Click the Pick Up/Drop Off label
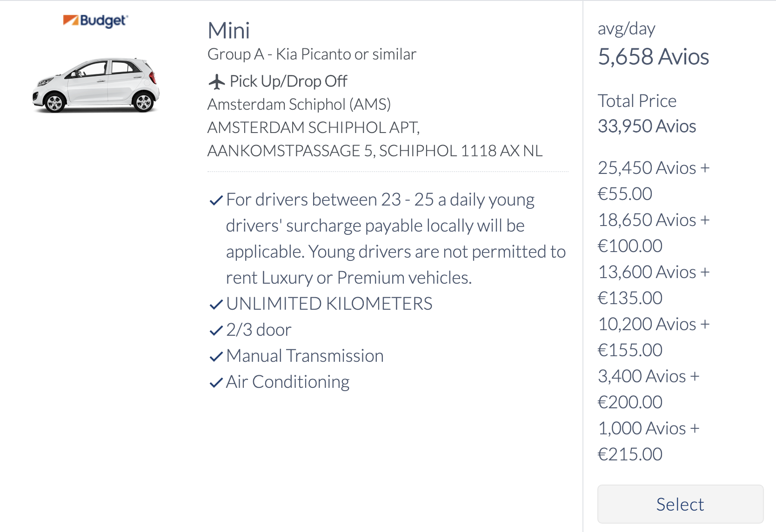776x532 pixels. tap(288, 81)
